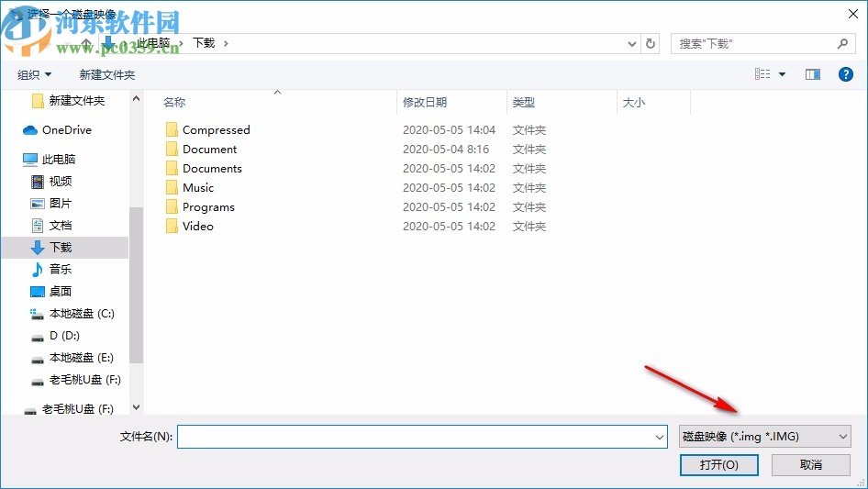Screen dimensions: 868x489
Task: Open the 音乐 library
Action: click(51, 269)
